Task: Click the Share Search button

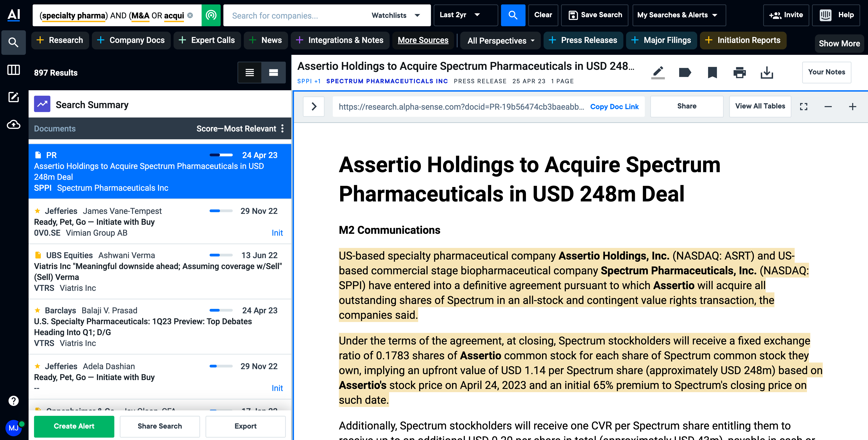Action: 160,426
